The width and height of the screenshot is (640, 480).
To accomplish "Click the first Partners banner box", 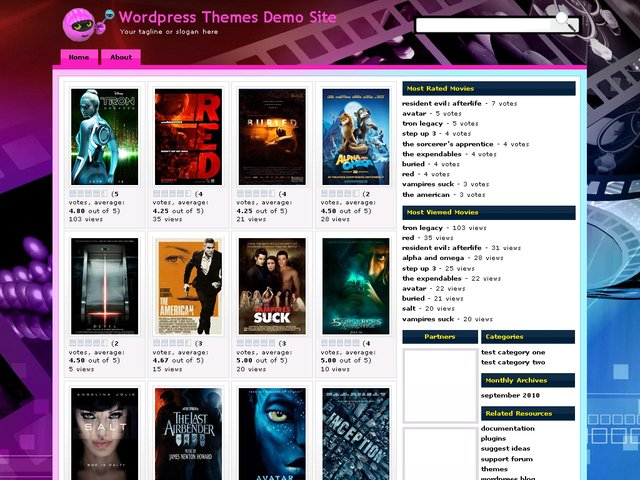I will coord(440,385).
